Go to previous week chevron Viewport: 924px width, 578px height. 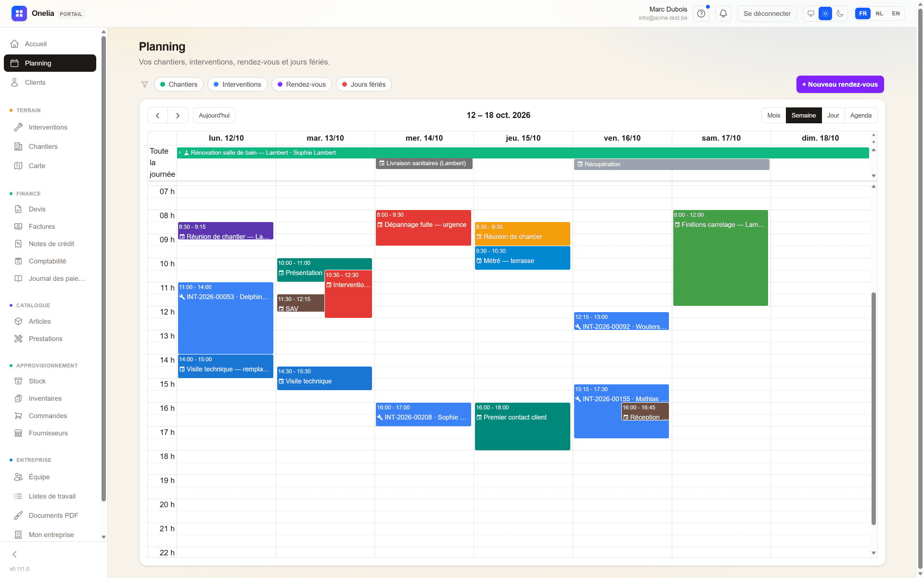point(157,116)
